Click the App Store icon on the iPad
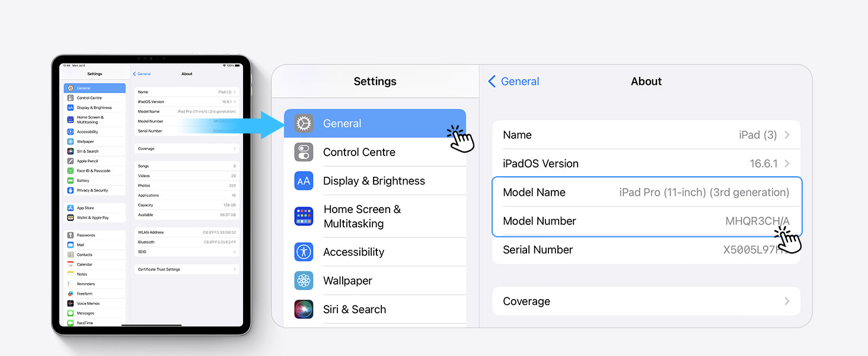Viewport: 868px width, 356px height. pos(71,208)
